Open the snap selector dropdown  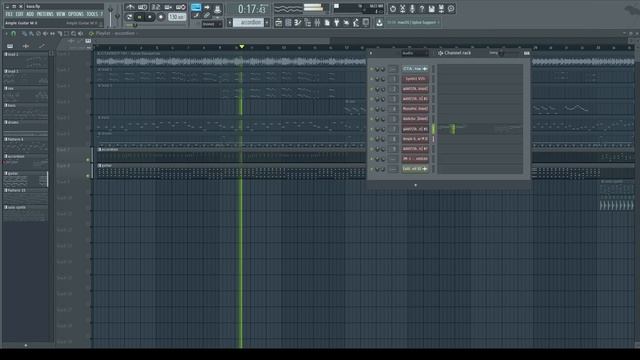[212, 24]
